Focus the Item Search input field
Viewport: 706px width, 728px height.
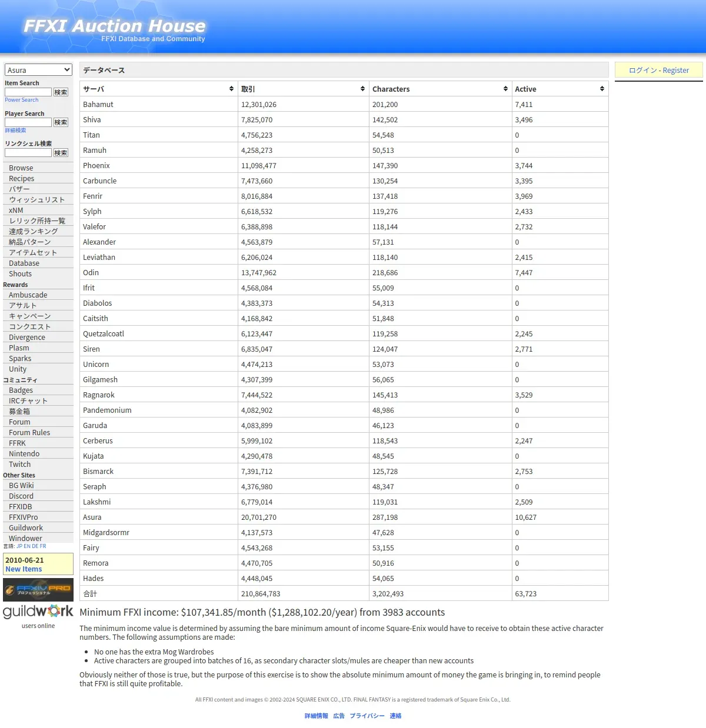(x=28, y=92)
